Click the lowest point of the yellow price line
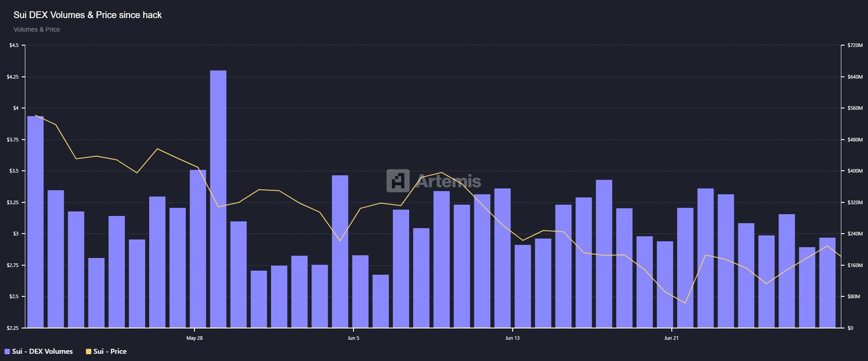This screenshot has width=868, height=361. click(686, 303)
